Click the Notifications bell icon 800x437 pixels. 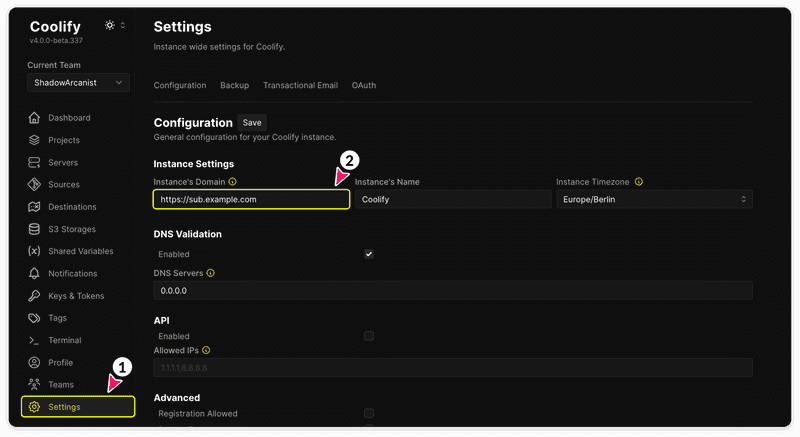click(x=34, y=273)
